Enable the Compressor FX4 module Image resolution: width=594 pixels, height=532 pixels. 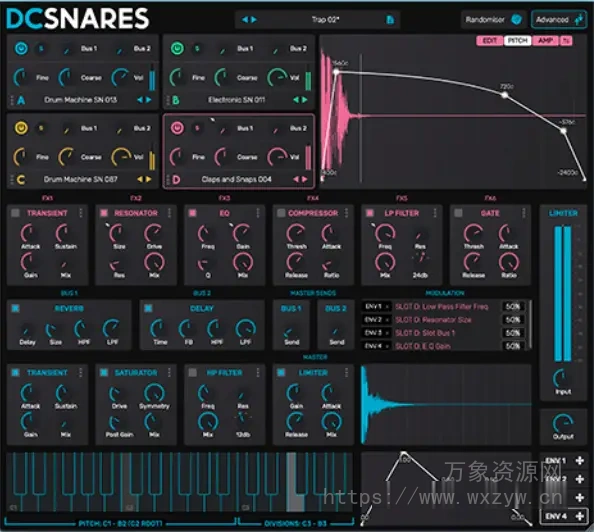pos(281,213)
